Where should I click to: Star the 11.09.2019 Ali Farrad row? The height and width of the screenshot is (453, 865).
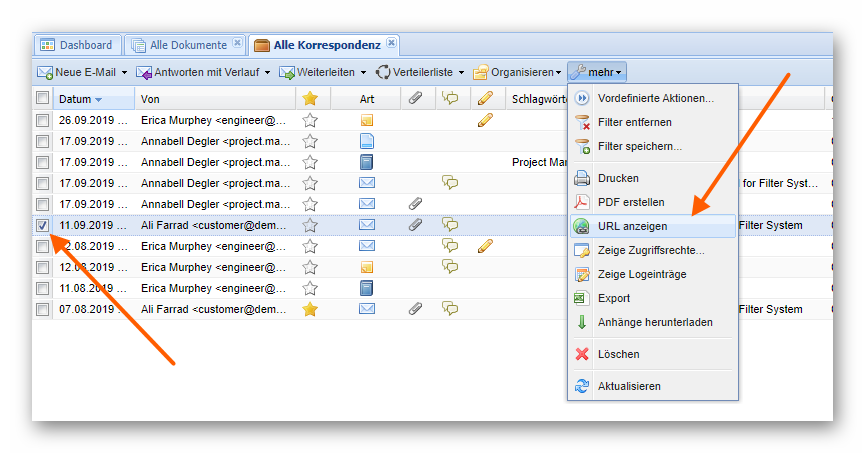click(310, 225)
